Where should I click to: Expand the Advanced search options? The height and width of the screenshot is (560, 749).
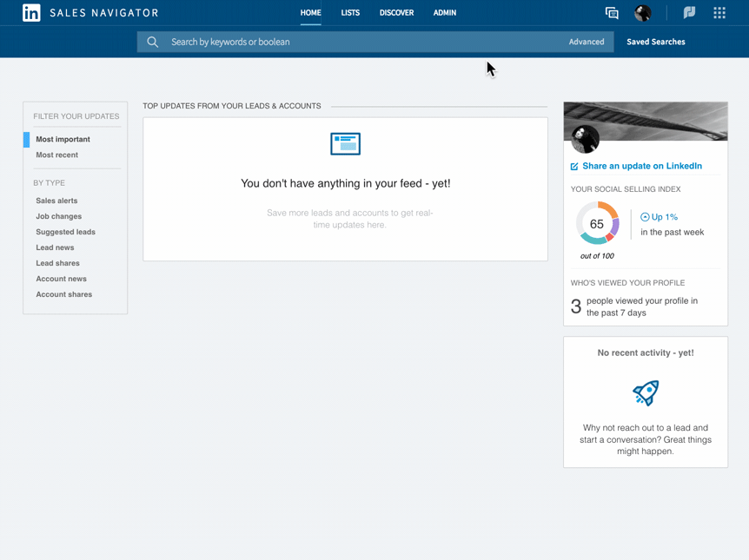point(587,42)
